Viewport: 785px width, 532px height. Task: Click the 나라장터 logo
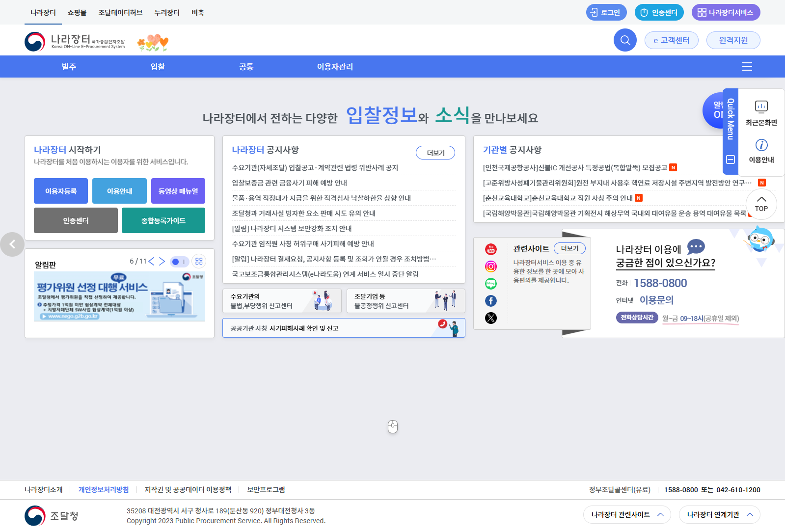pyautogui.click(x=75, y=42)
